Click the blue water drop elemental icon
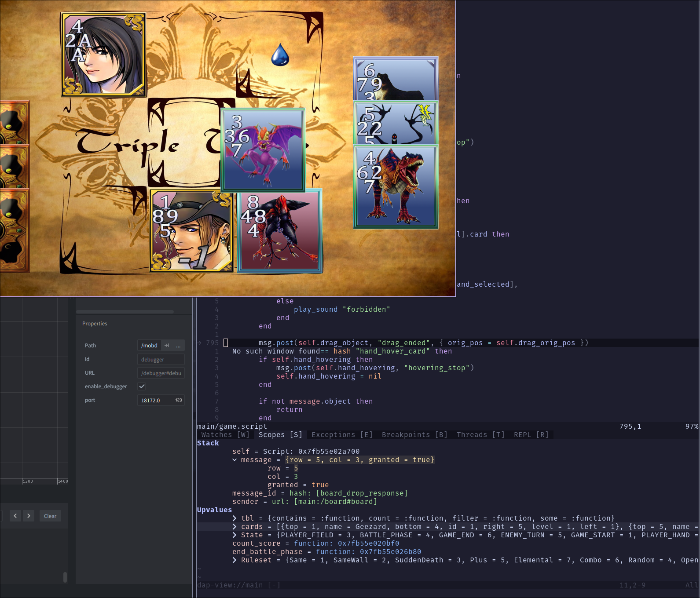The width and height of the screenshot is (700, 598). tap(280, 55)
